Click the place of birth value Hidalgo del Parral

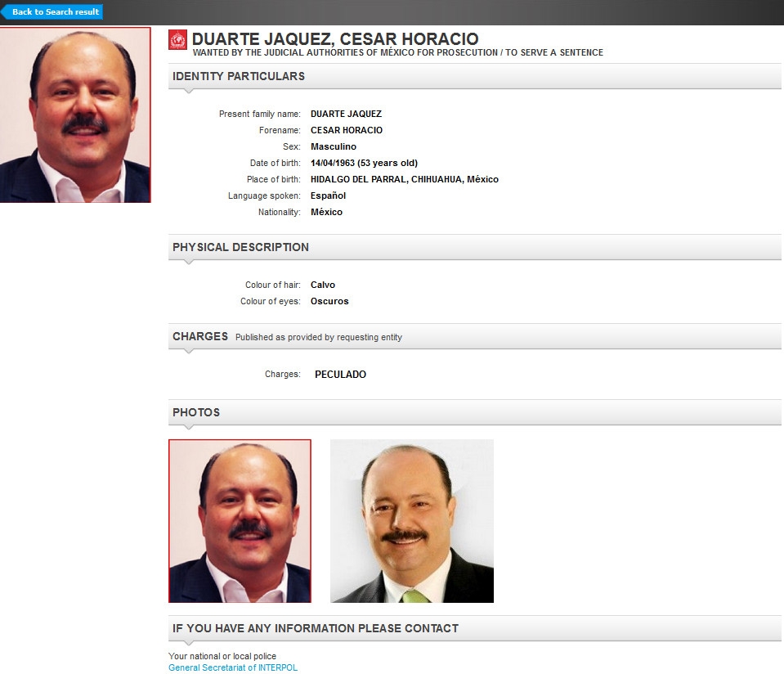point(404,179)
